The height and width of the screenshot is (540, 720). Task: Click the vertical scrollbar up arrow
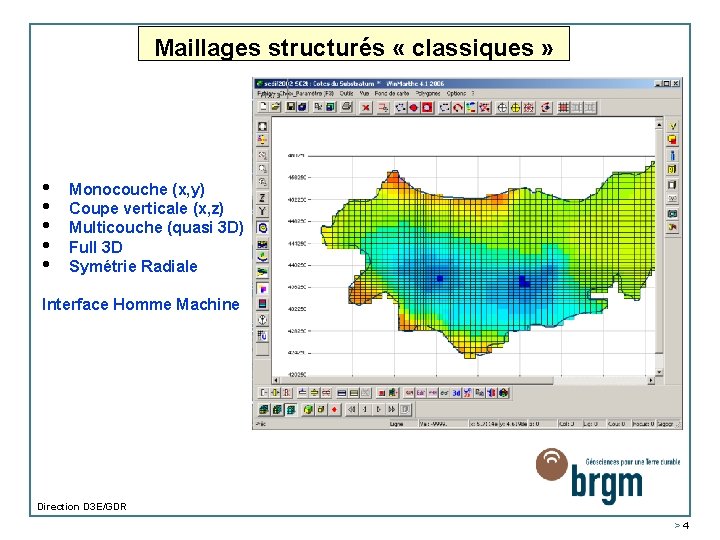659,124
